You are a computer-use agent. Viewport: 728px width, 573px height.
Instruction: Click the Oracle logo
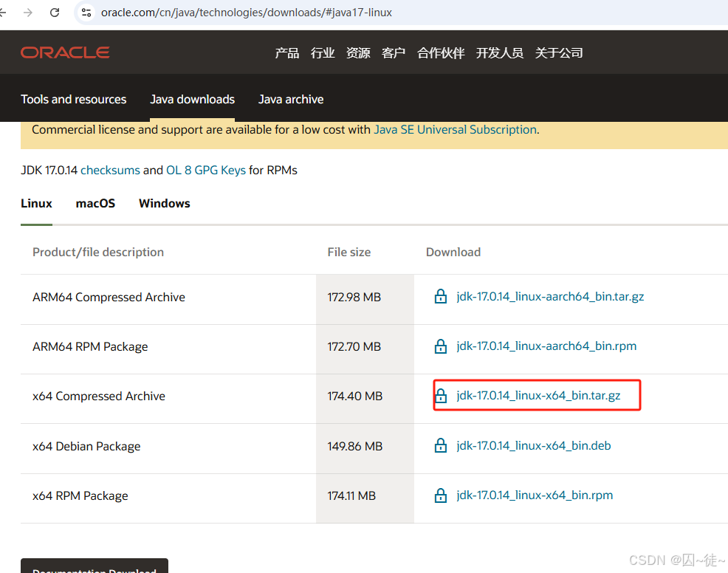click(x=65, y=52)
